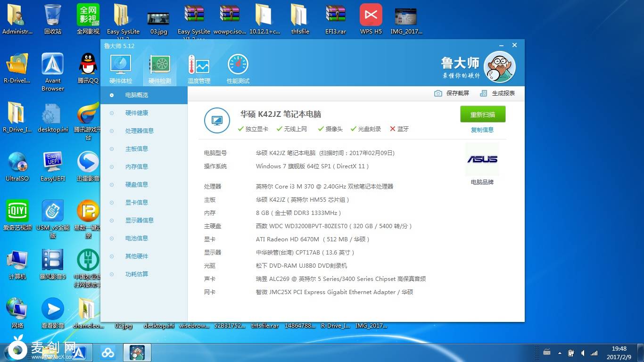Open 腾讯QQ desktop icon

point(88,68)
